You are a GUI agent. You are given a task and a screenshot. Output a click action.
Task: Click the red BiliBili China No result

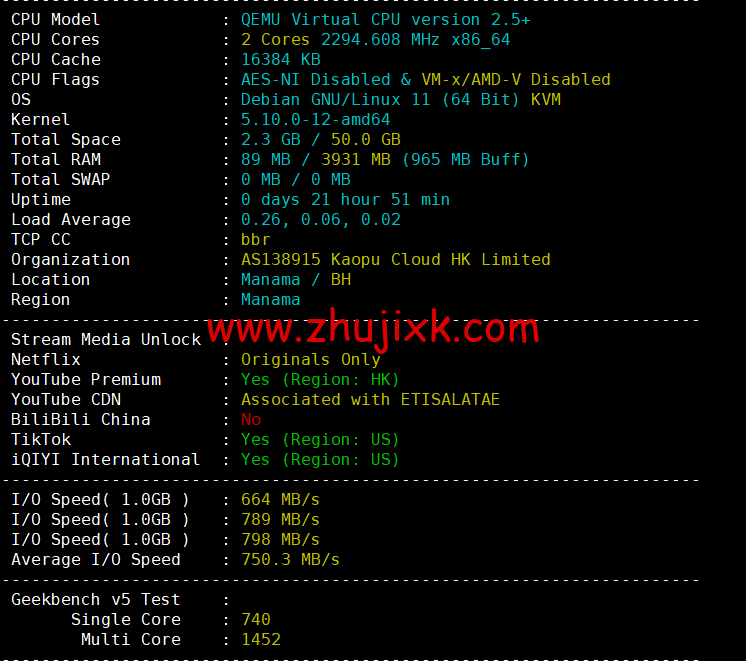[251, 419]
